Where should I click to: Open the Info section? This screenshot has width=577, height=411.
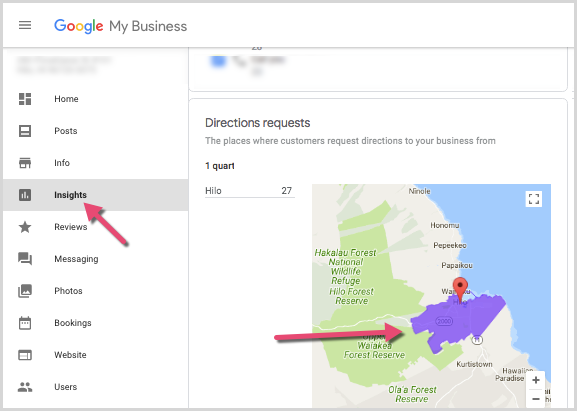(62, 163)
